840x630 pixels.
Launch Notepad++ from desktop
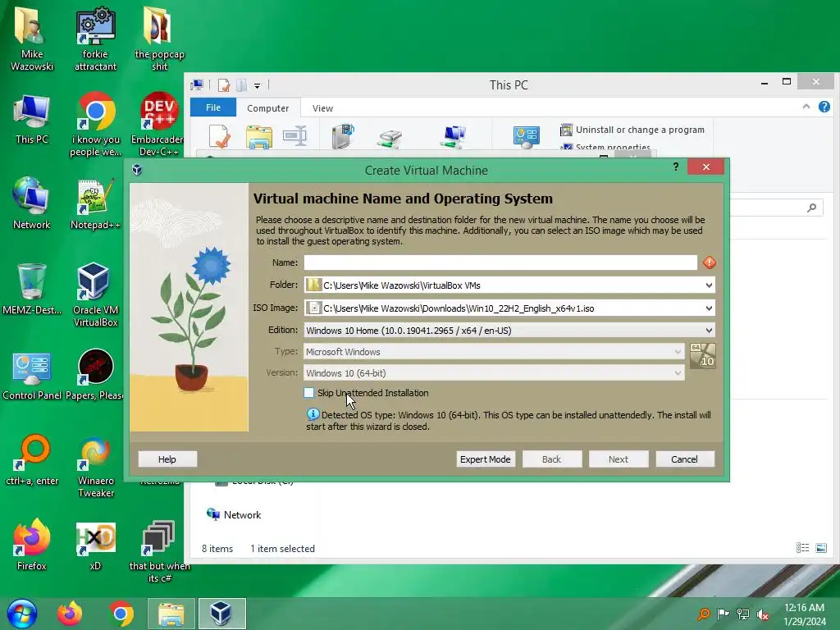click(x=95, y=203)
